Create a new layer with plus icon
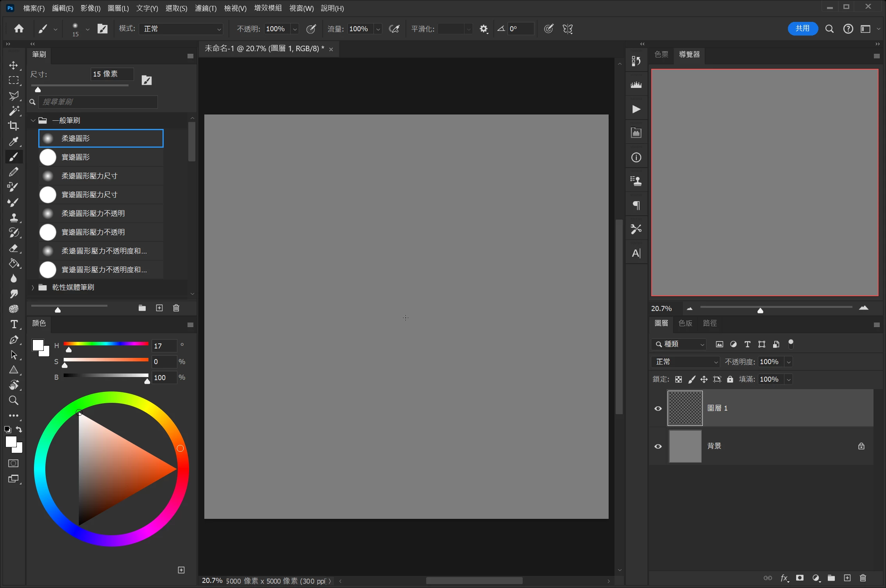The image size is (886, 588). (x=847, y=578)
